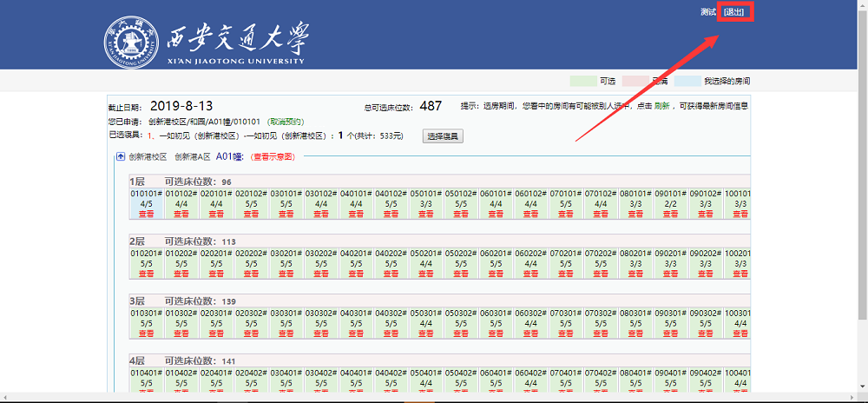The image size is (868, 403).
Task: Select room label 010401#
Action: (147, 374)
